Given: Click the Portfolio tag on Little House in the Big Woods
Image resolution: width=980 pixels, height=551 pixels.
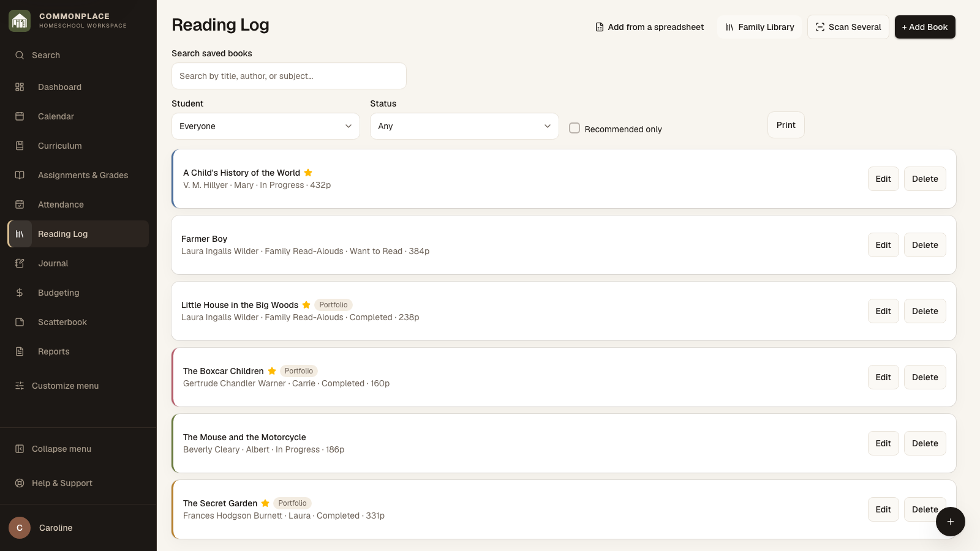Looking at the screenshot, I should point(333,305).
